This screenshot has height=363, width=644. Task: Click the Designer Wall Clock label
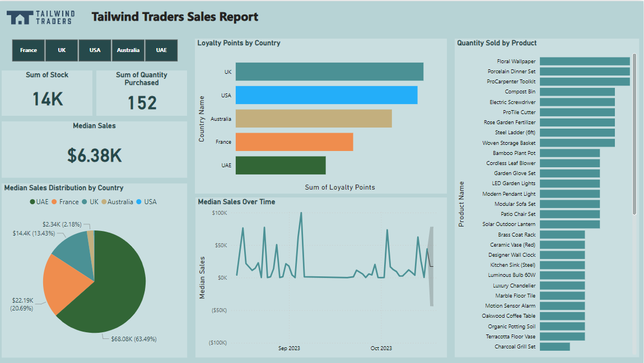512,254
